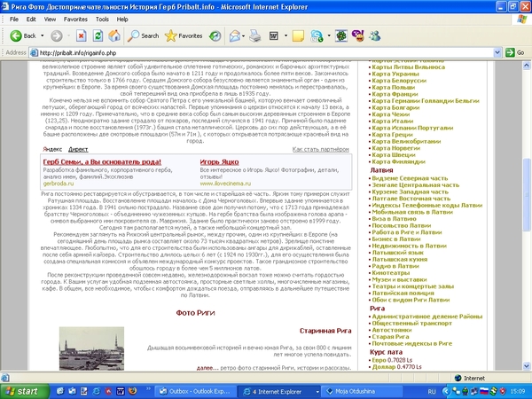Screen dimensions: 532x399
Task: Stop page loading with red X
Action: 81,35
